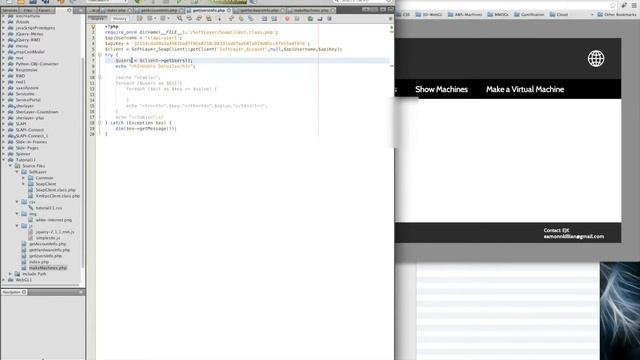The width and height of the screenshot is (640, 360).
Task: Expand the Include Path node
Action: (11, 273)
